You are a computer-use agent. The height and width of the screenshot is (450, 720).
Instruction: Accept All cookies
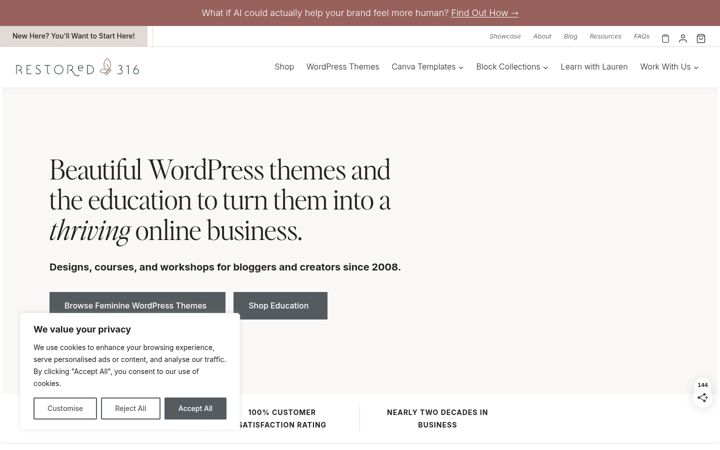pos(195,408)
